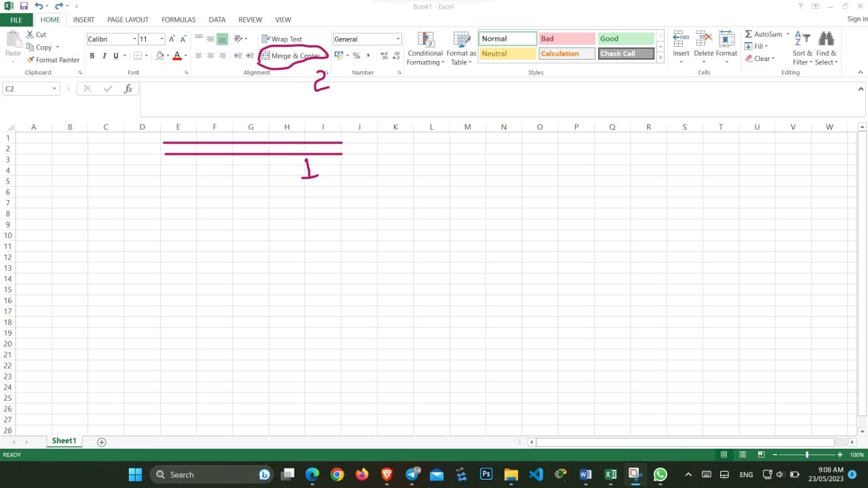This screenshot has height=488, width=868.
Task: Expand the Name Box dropdown
Action: [x=54, y=89]
